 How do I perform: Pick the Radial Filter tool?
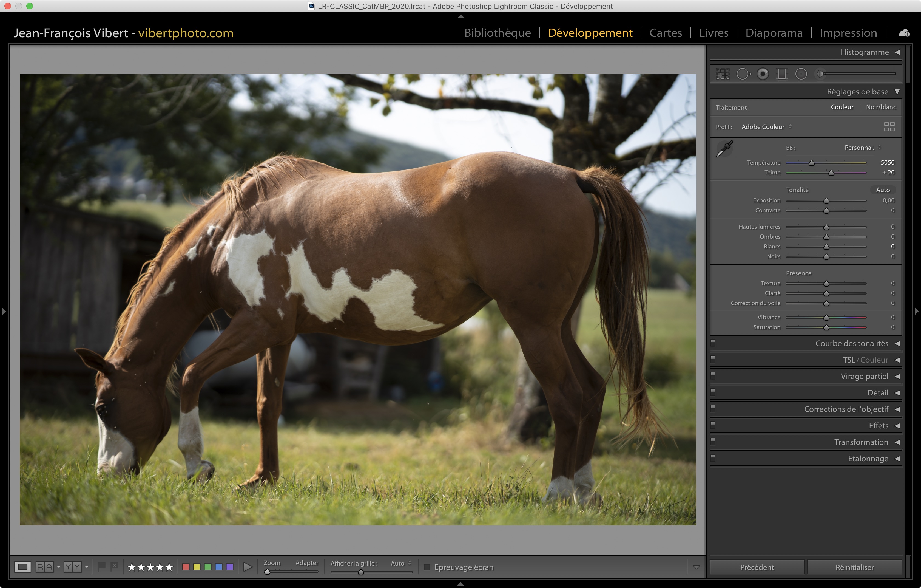coord(801,74)
